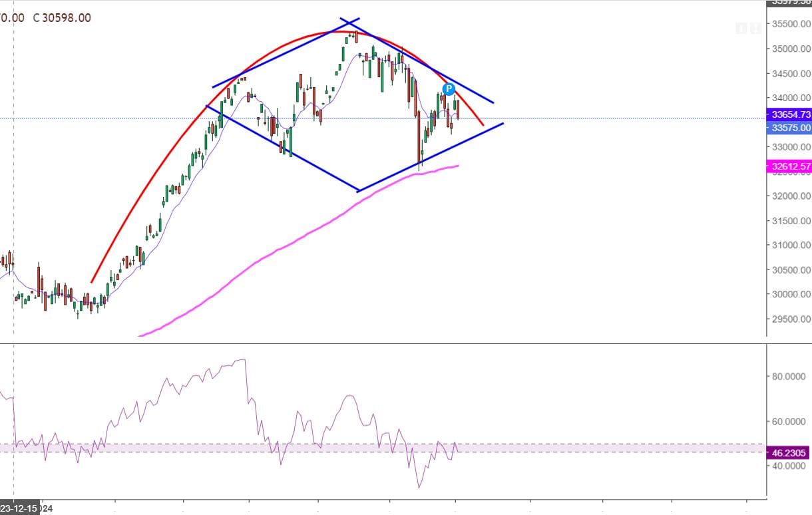
Task: Click the 35500.00 label on price scale
Action: point(791,24)
